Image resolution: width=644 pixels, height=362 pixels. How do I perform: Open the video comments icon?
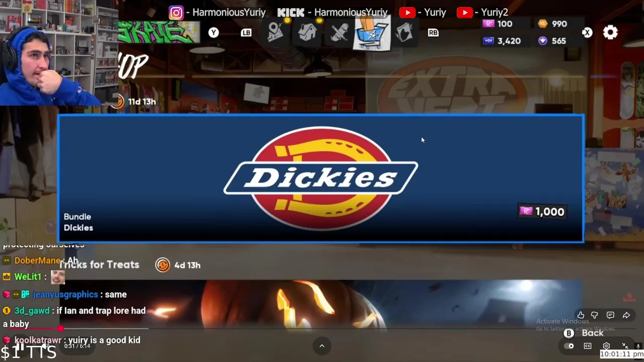click(x=610, y=315)
